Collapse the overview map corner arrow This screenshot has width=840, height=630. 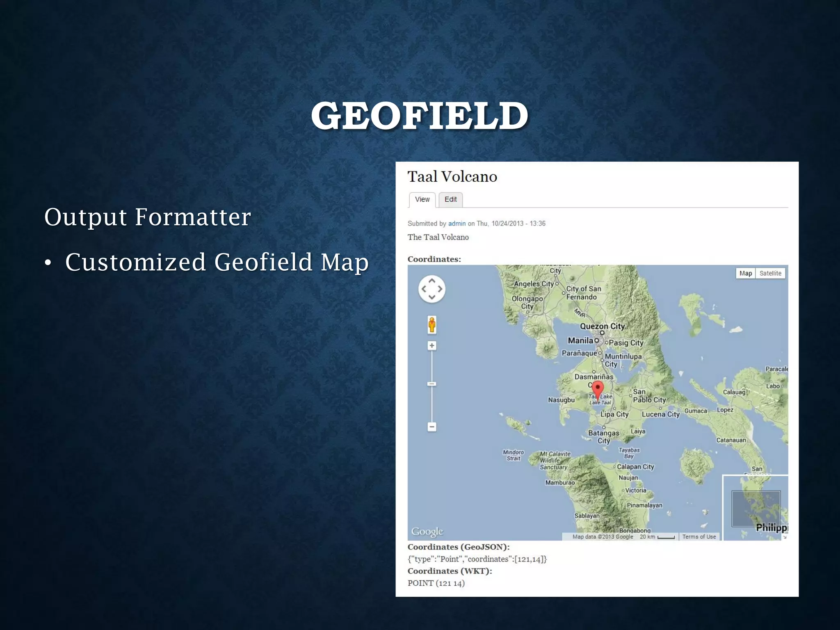785,537
